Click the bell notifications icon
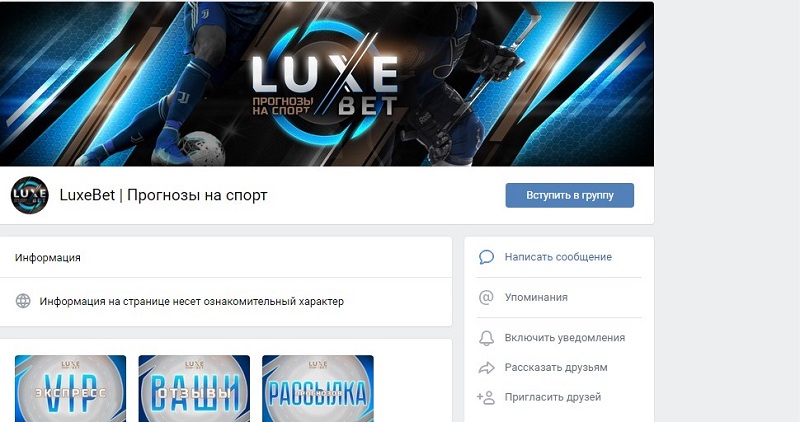Image resolution: width=800 pixels, height=422 pixels. pyautogui.click(x=486, y=338)
